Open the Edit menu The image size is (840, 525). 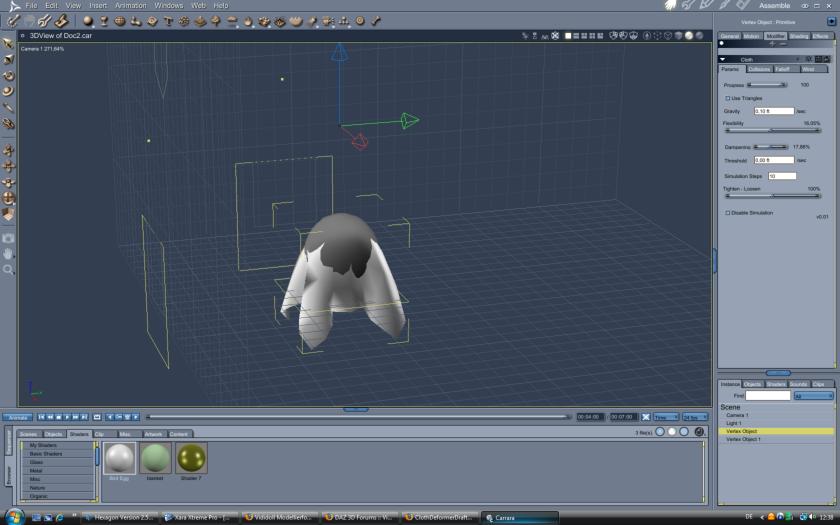click(51, 5)
